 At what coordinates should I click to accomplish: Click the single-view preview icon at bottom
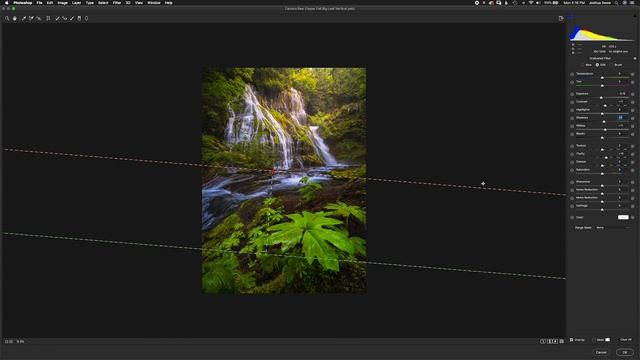tap(543, 341)
